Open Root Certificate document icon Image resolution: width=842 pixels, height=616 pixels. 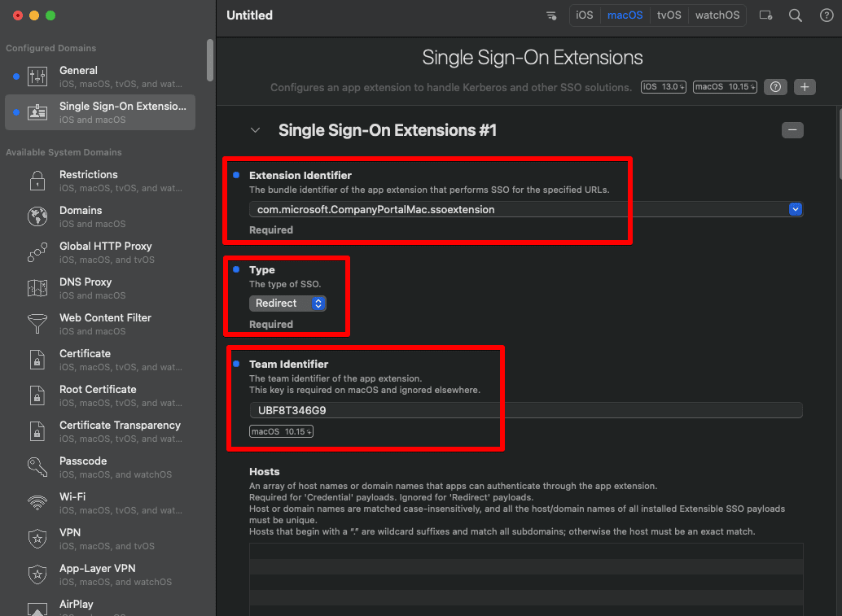click(x=37, y=395)
